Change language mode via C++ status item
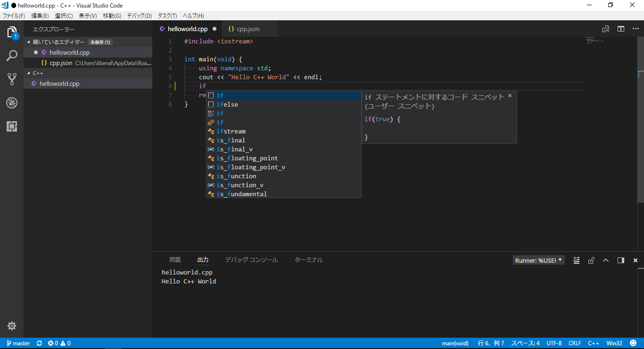 593,343
